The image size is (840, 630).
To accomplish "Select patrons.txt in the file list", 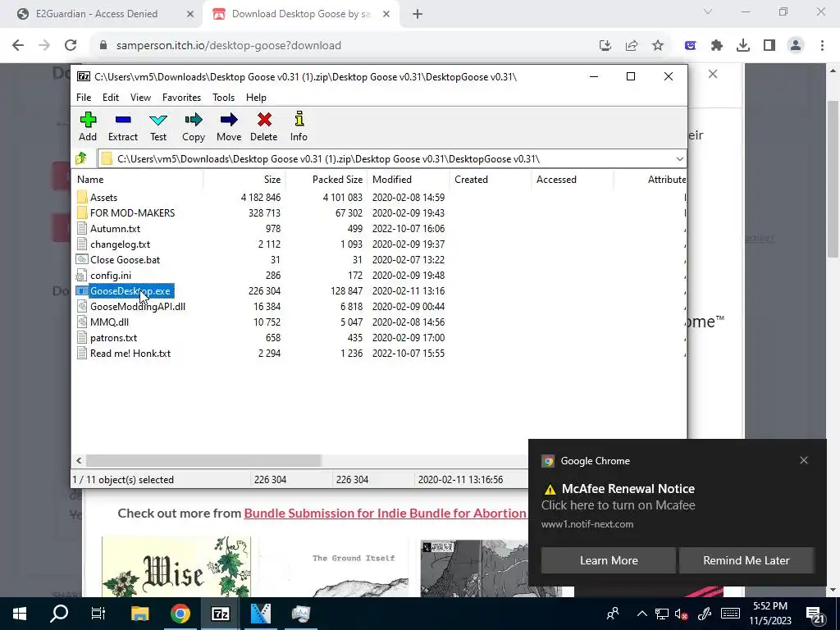I will 113,337.
